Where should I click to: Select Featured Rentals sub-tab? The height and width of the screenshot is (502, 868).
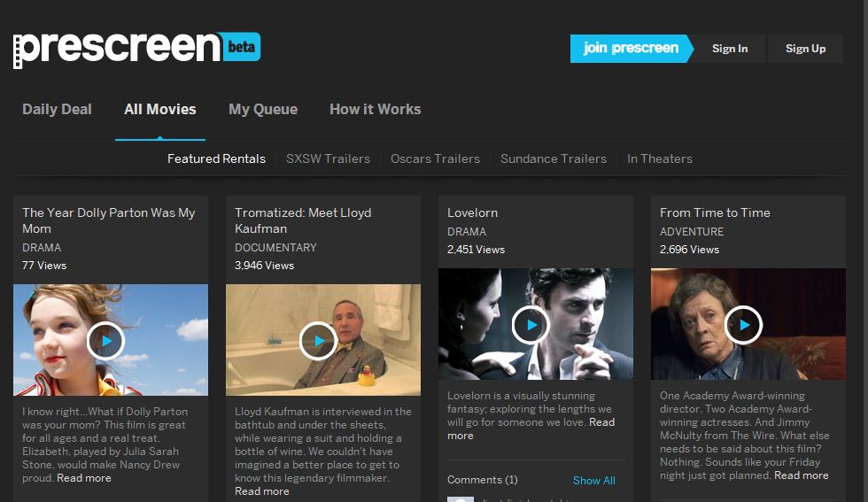pos(216,158)
